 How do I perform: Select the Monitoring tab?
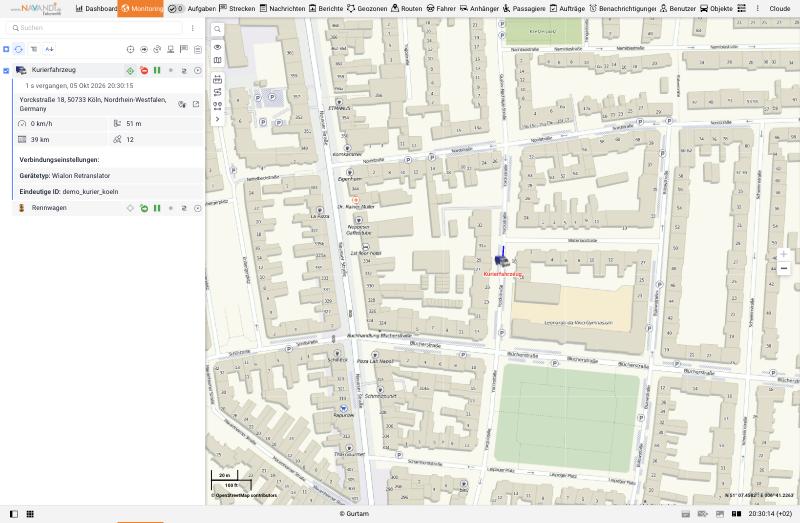click(x=140, y=9)
